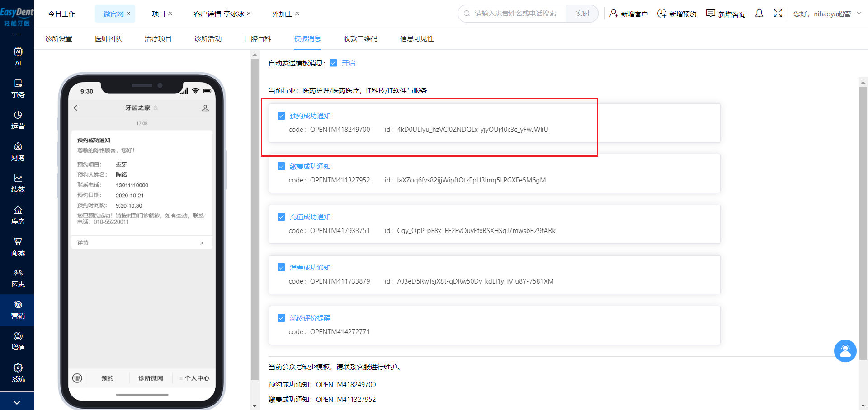Open the 系统 settings section
The image size is (868, 410).
tap(18, 373)
